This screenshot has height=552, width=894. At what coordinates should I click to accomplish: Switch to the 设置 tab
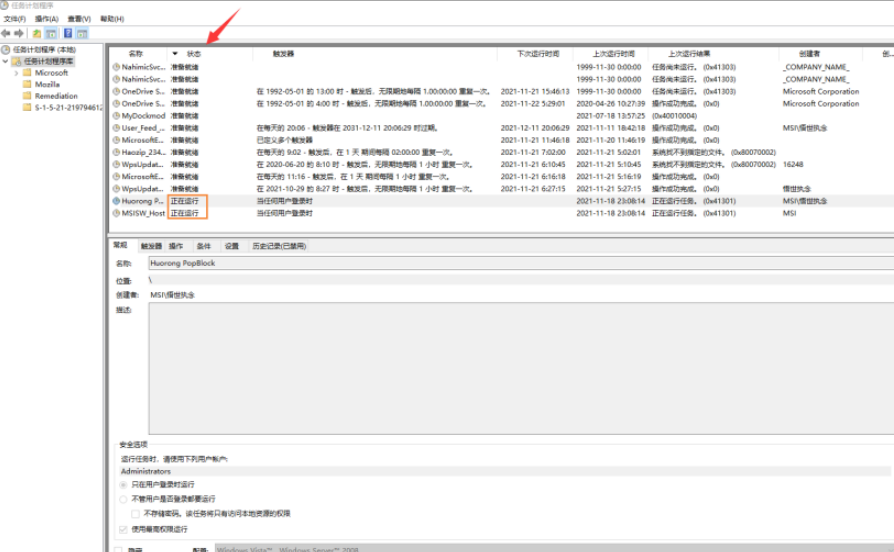pos(231,246)
